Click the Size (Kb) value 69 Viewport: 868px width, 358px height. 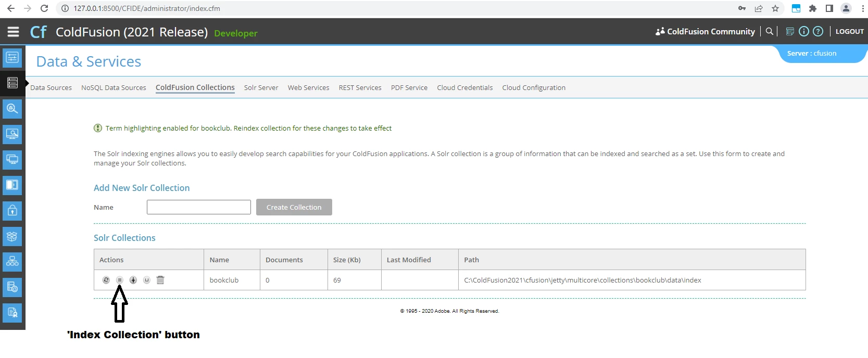tap(337, 280)
